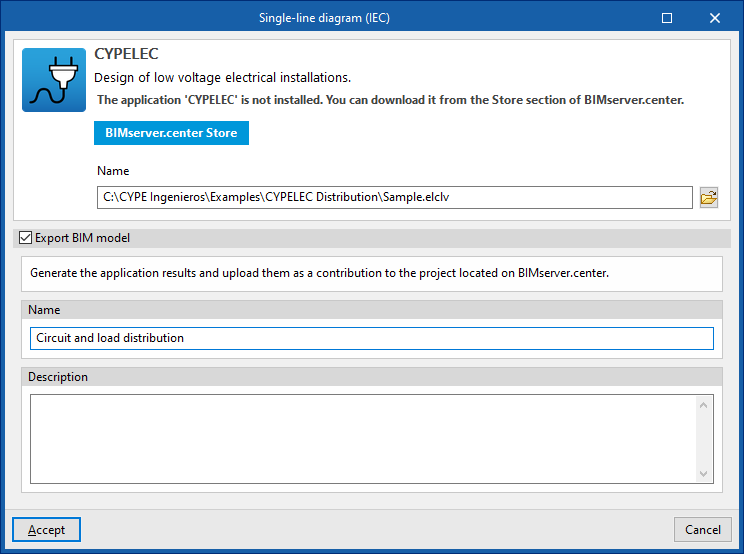The height and width of the screenshot is (554, 744).
Task: Click the Description section header
Action: 59,377
